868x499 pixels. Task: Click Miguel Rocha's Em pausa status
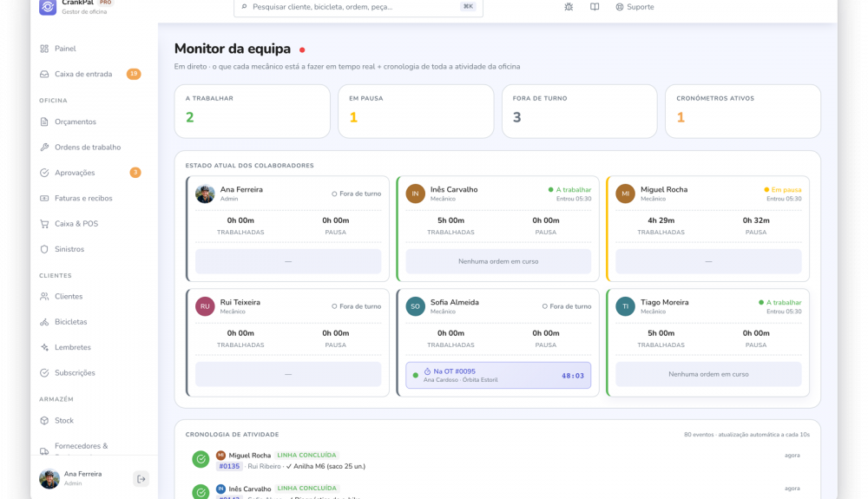point(782,190)
